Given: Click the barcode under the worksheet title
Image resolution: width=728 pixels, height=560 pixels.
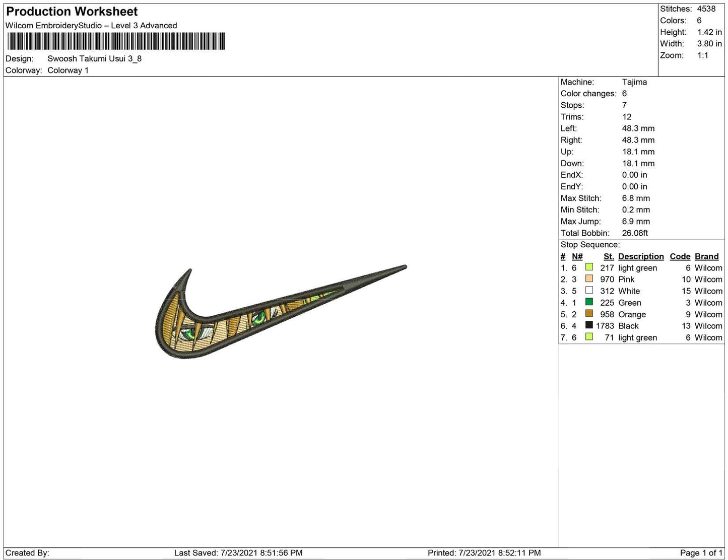Looking at the screenshot, I should [x=116, y=41].
